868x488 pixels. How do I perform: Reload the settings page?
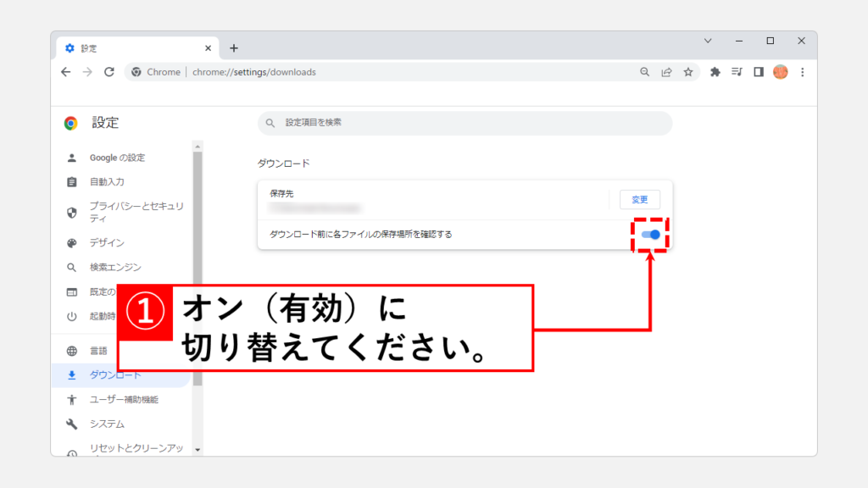(x=108, y=72)
